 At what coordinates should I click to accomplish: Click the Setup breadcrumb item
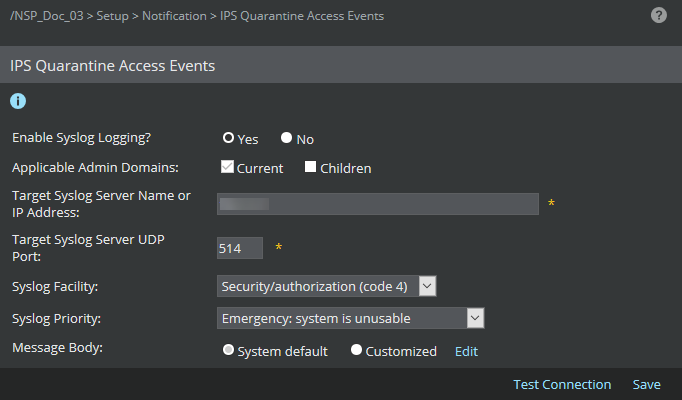point(112,16)
